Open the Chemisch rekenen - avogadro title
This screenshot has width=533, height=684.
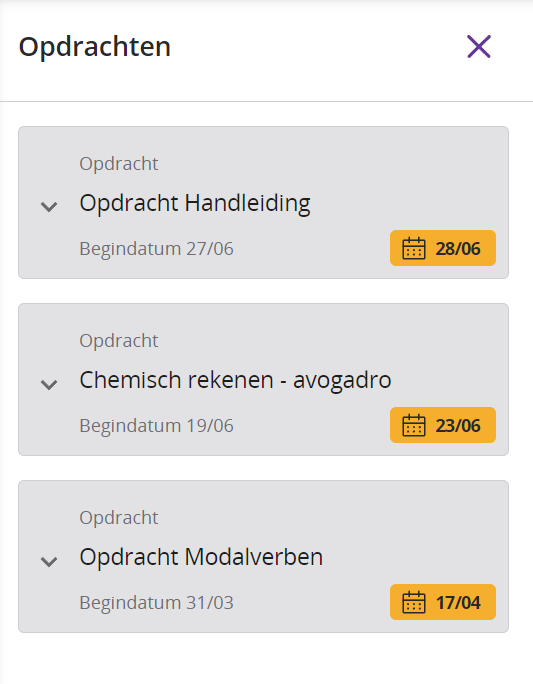(x=236, y=380)
